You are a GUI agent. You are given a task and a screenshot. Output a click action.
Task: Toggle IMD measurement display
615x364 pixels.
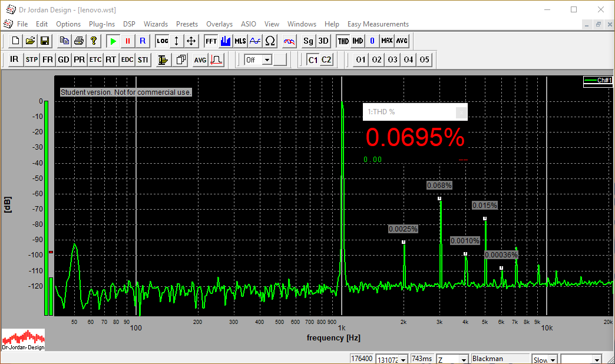click(x=358, y=41)
